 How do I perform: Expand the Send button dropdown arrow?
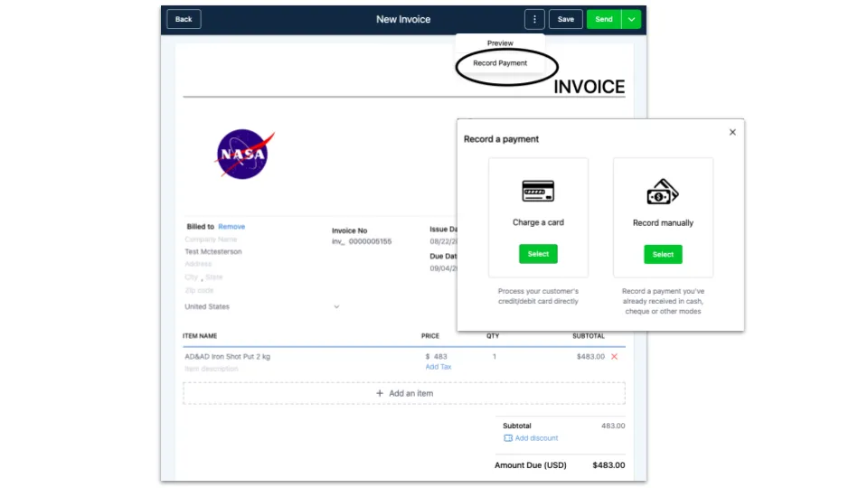point(631,19)
